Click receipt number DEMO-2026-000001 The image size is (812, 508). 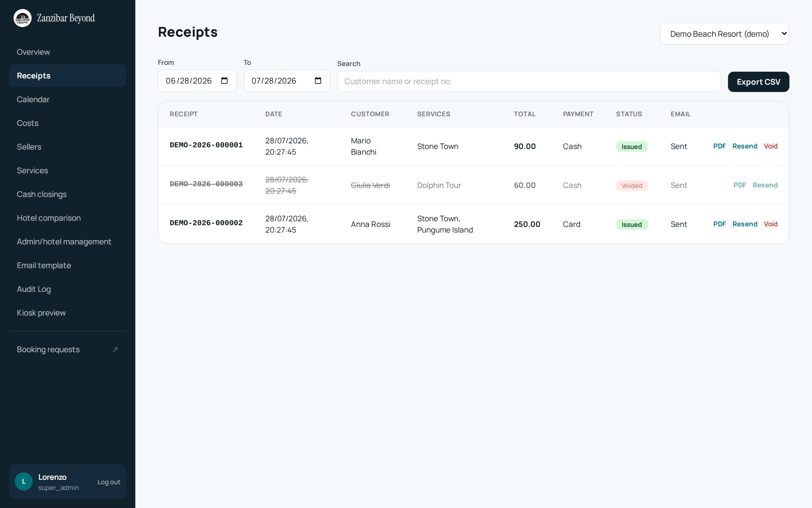coord(206,145)
